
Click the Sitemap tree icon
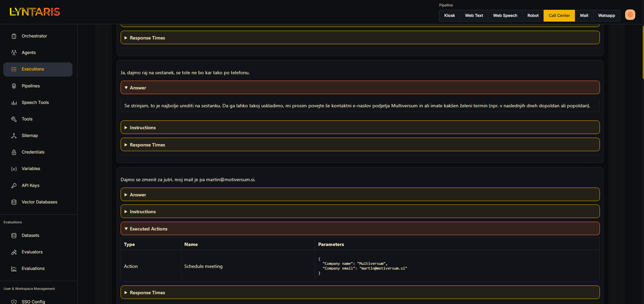pos(14,136)
